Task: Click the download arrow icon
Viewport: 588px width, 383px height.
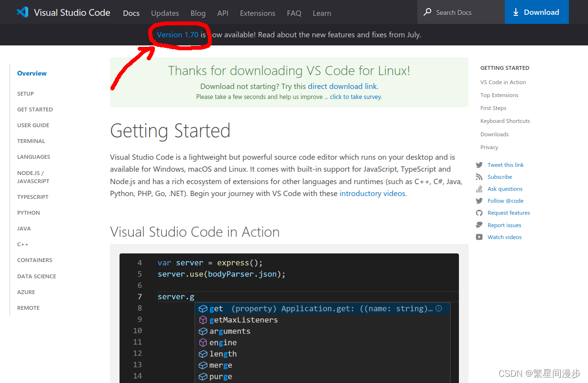Action: click(x=516, y=12)
